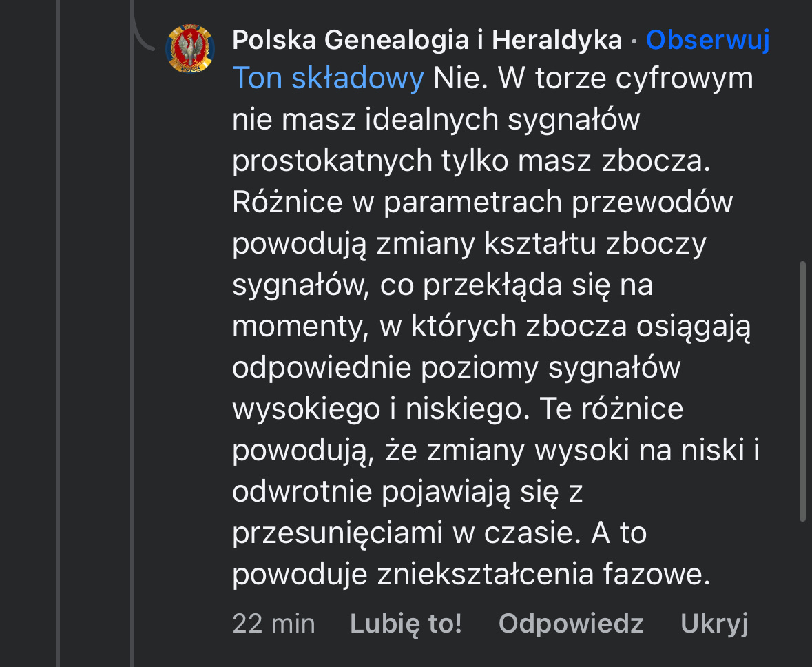Open the mentioned Ton składowy profile
Image resolution: width=812 pixels, height=667 pixels.
(328, 79)
